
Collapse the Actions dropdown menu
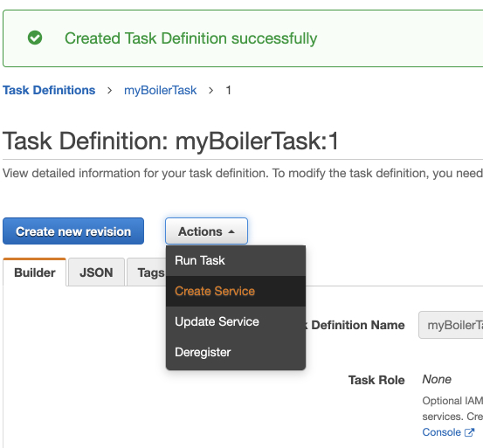206,231
